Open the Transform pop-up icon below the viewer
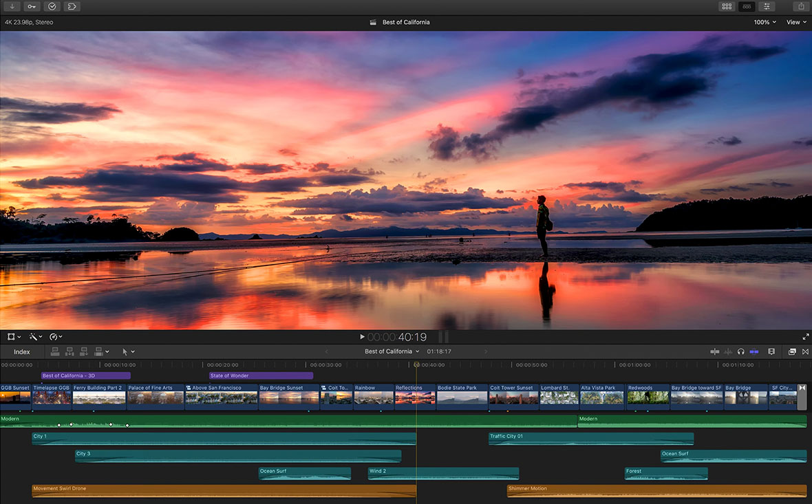Screen dimensions: 812x504 click(x=10, y=336)
